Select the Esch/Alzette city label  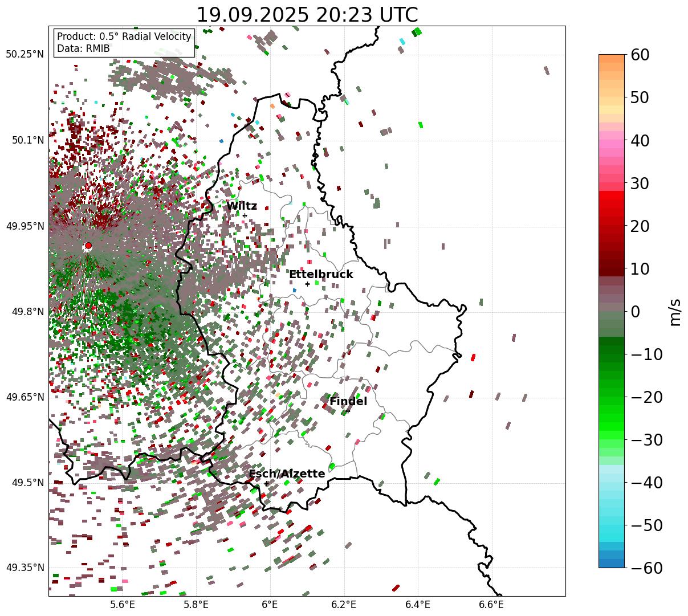point(287,474)
